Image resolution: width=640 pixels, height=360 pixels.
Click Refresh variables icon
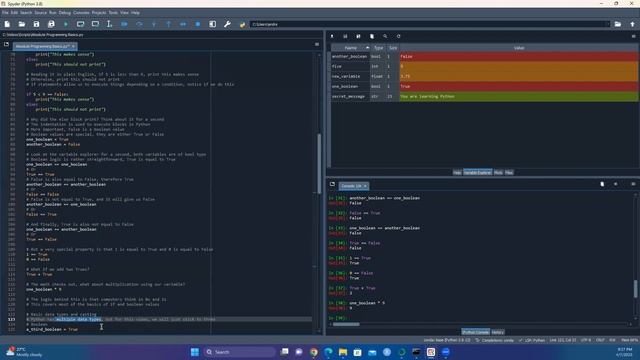pyautogui.click(x=398, y=36)
